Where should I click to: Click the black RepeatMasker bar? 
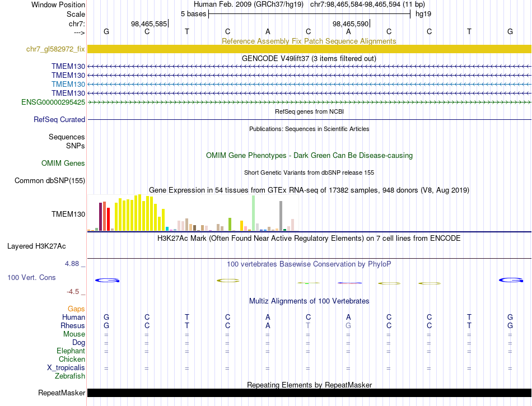point(309,393)
